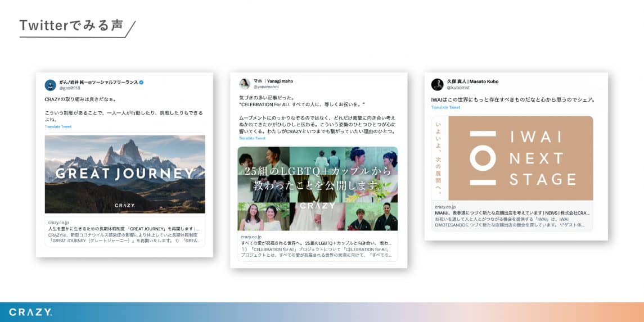
Task: Open the IWAI NEXT STAGE image
Action: click(512, 158)
